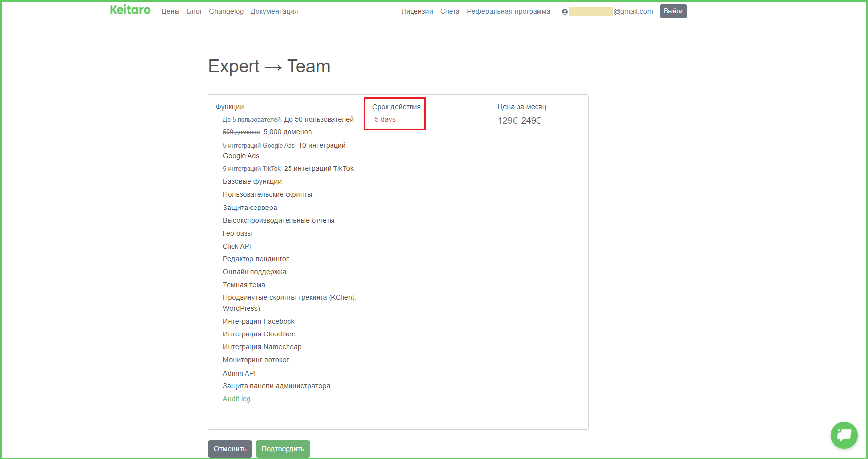Click the Expert → Team heading
Viewport: 868px width, 459px height.
[269, 66]
